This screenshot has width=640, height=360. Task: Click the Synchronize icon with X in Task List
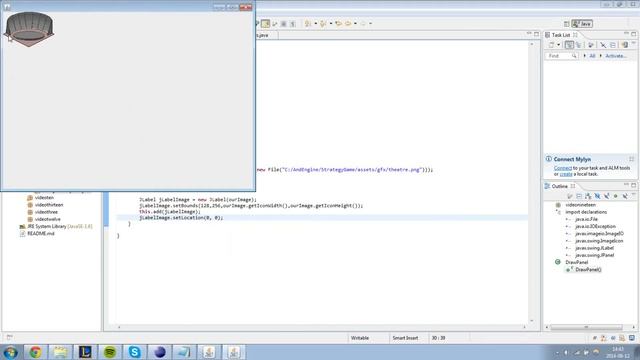603,45
